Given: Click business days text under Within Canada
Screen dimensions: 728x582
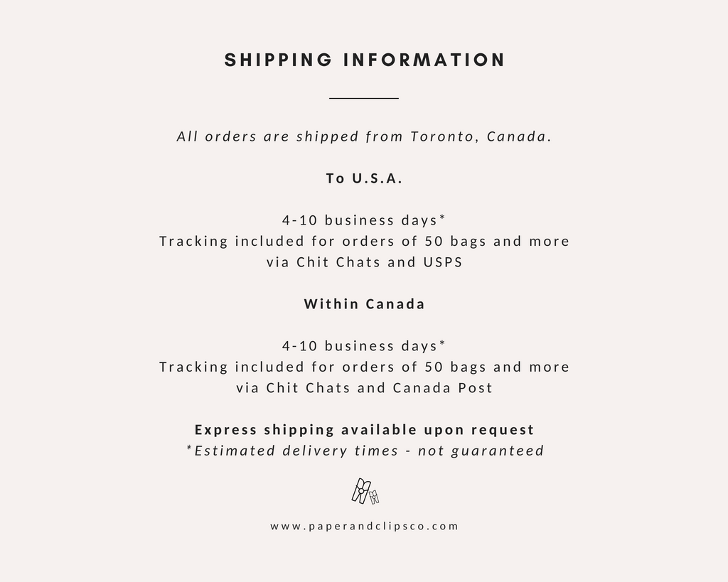Looking at the screenshot, I should 364,346.
